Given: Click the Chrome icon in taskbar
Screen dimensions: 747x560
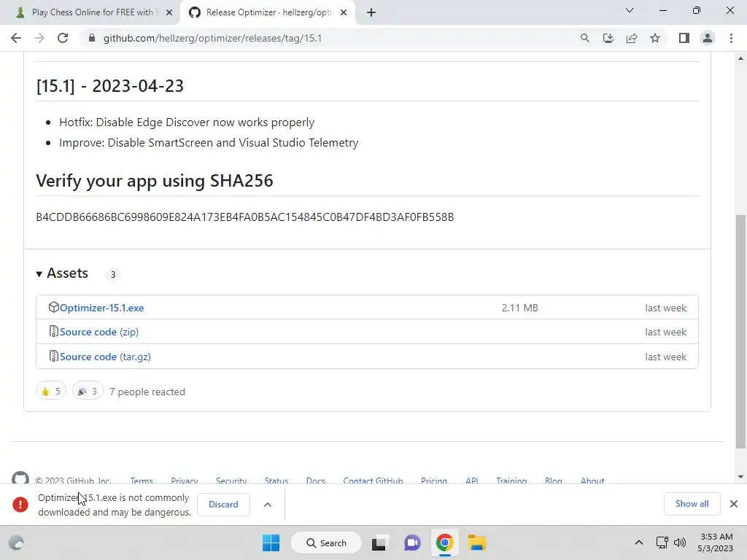Looking at the screenshot, I should [444, 542].
